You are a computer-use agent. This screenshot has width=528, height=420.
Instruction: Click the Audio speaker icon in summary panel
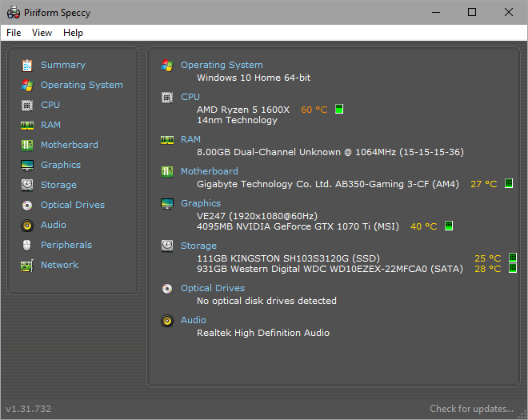pyautogui.click(x=167, y=321)
